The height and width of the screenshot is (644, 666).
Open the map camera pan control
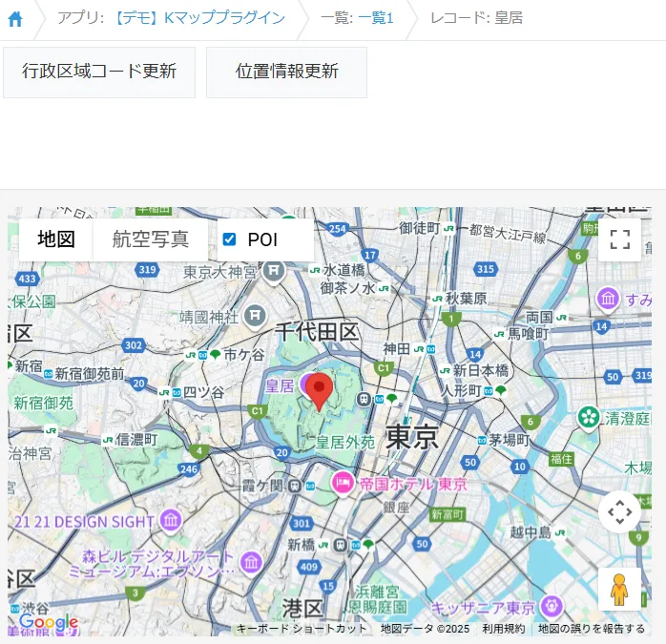point(619,512)
